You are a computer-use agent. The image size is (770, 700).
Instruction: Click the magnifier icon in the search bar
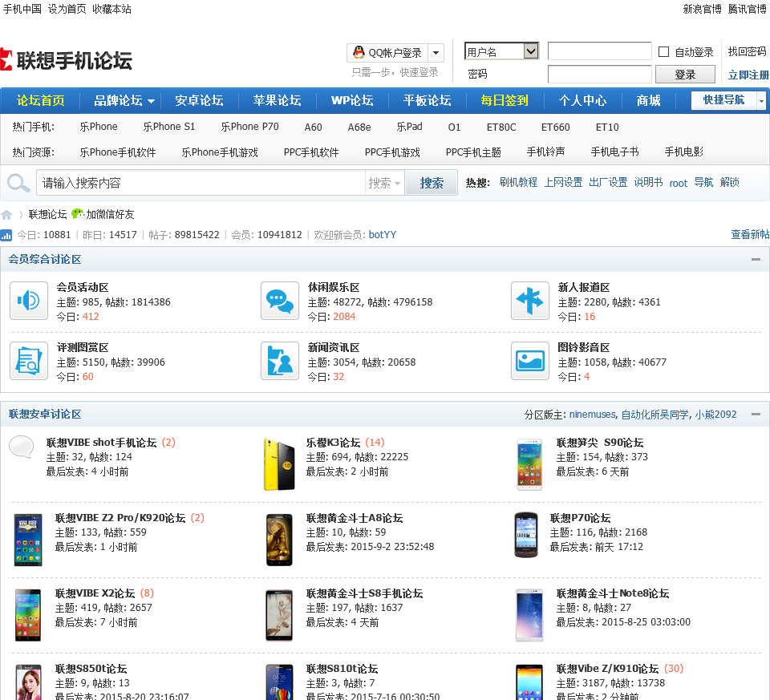[18, 183]
